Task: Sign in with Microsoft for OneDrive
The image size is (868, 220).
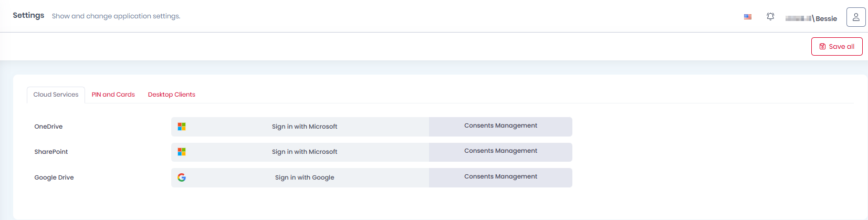Action: pyautogui.click(x=305, y=127)
